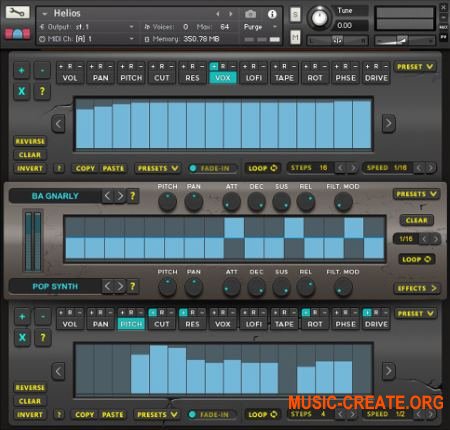The width and height of the screenshot is (450, 430).
Task: Open middle PRESETS dropdown
Action: point(416,194)
